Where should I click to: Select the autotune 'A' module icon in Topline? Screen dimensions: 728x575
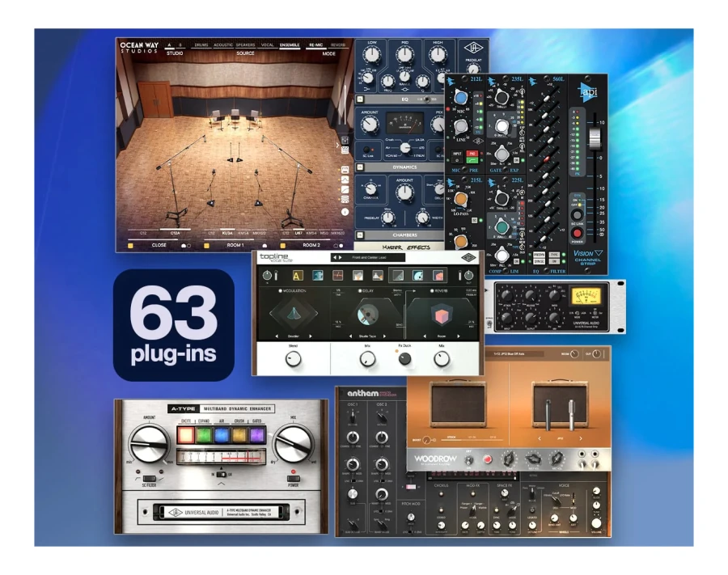click(297, 276)
